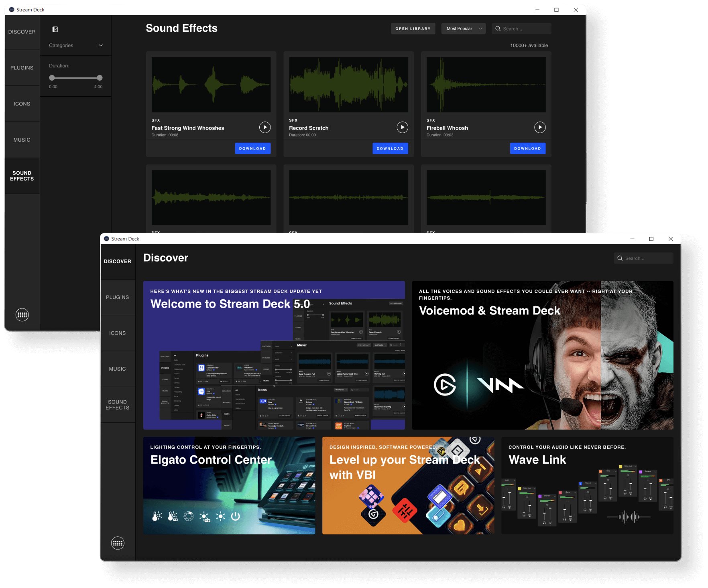Click the keypad grid icon in Discover window

click(x=118, y=543)
